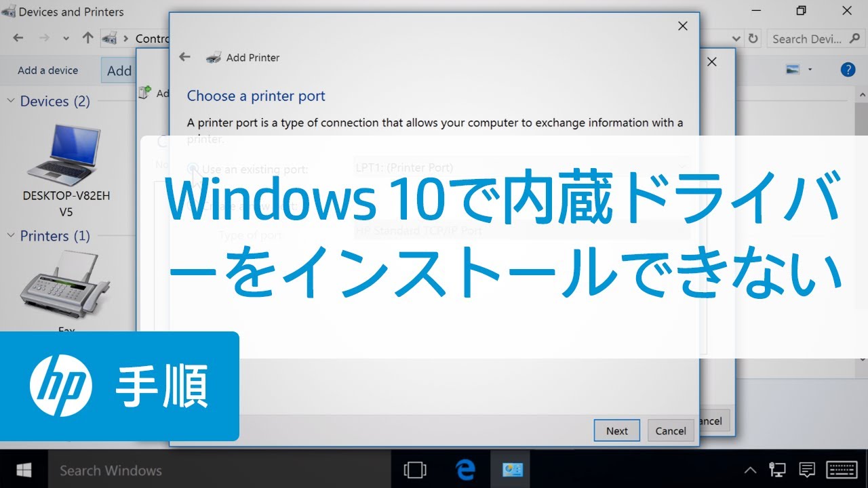Open the touch keyboard tray icon
868x488 pixels.
843,470
